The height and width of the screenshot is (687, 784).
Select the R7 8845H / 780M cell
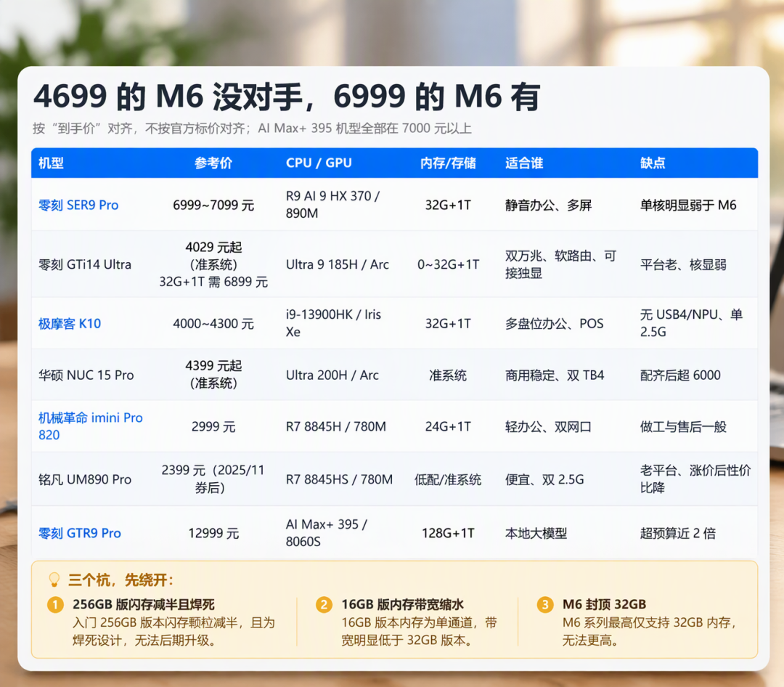point(336,427)
